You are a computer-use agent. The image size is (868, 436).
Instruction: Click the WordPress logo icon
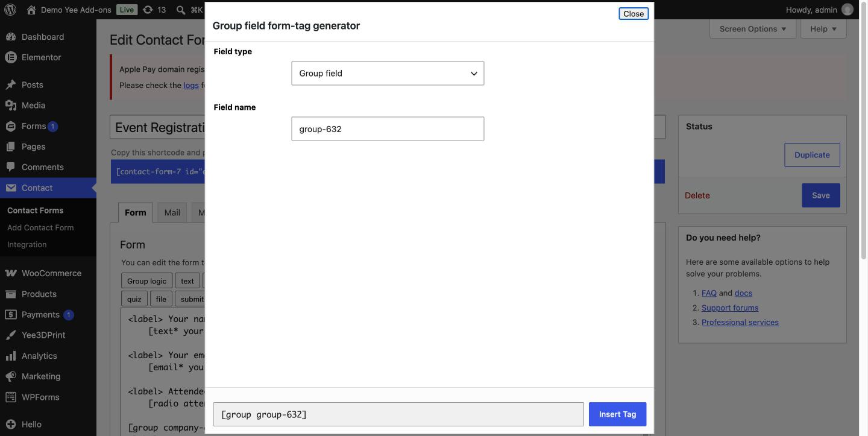(10, 10)
